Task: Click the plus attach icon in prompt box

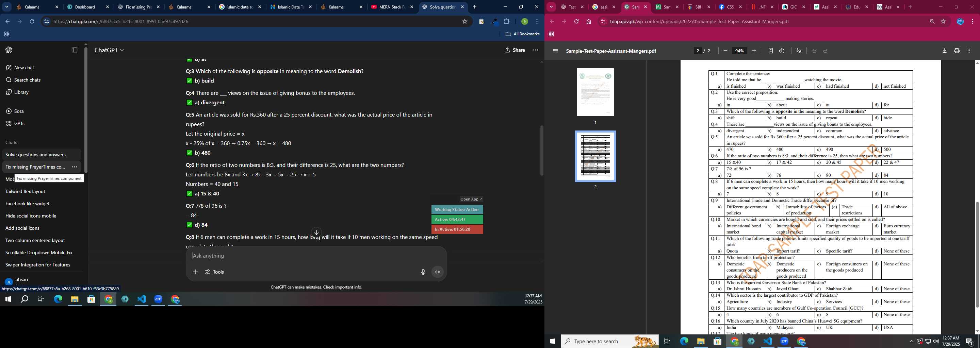Action: pyautogui.click(x=195, y=272)
